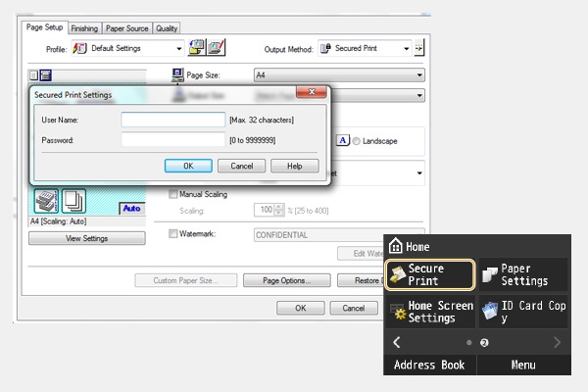Switch to the Finishing tab

click(84, 28)
